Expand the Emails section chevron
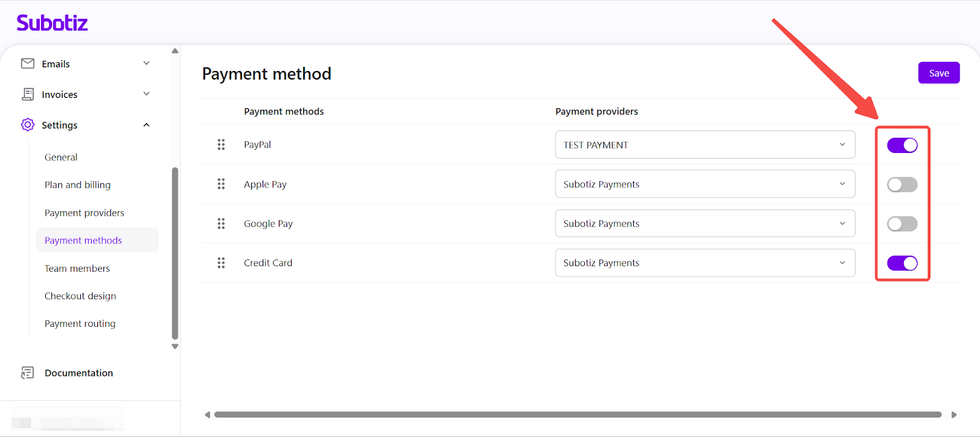The height and width of the screenshot is (437, 980). [146, 64]
